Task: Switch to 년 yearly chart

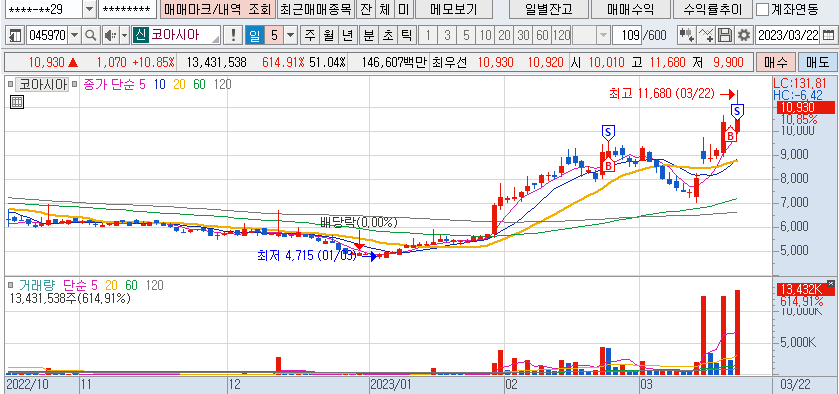Action: pos(347,36)
